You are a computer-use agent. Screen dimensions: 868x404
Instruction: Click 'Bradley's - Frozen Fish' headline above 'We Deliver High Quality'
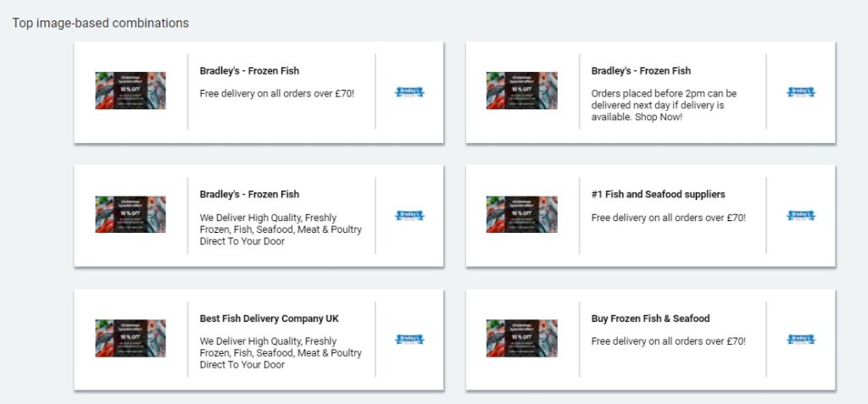point(249,194)
